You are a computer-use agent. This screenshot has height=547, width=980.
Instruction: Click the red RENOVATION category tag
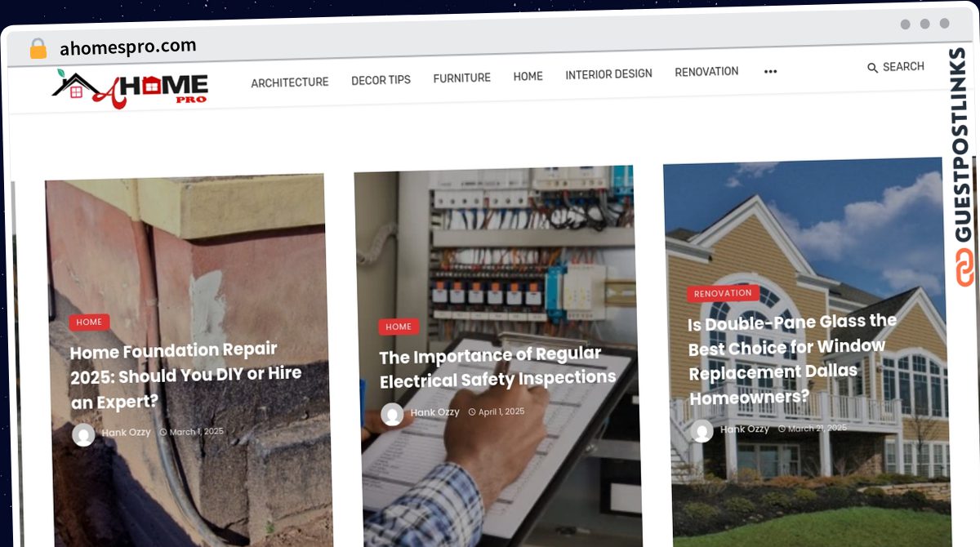tap(723, 293)
